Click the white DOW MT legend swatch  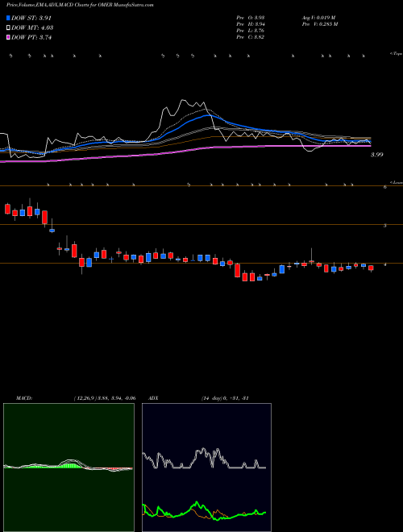coord(8,28)
